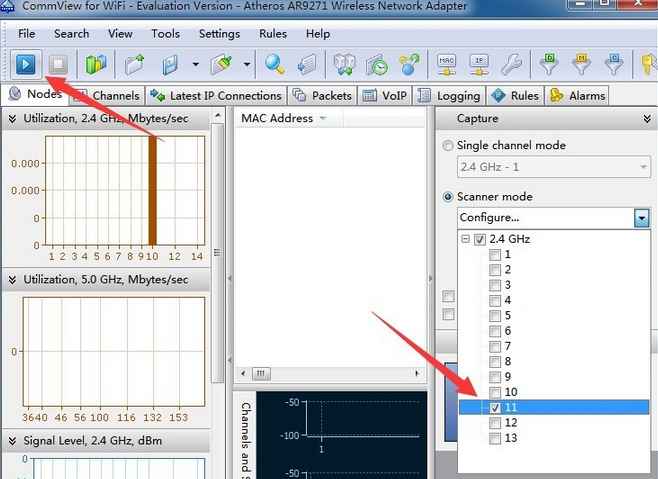Image resolution: width=658 pixels, height=479 pixels.
Task: Switch to the Packets tab
Action: click(x=322, y=96)
